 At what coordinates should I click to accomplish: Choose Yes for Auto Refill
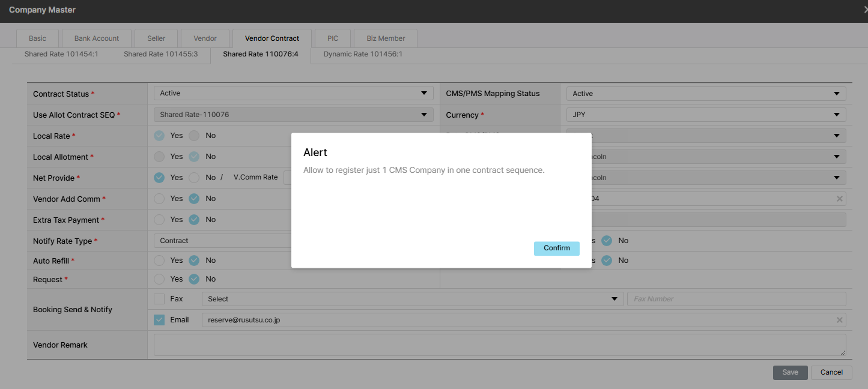[x=159, y=261]
